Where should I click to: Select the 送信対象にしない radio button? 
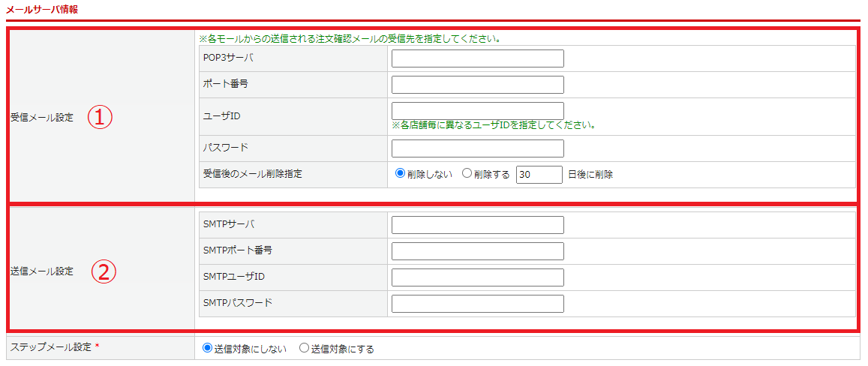tap(208, 348)
